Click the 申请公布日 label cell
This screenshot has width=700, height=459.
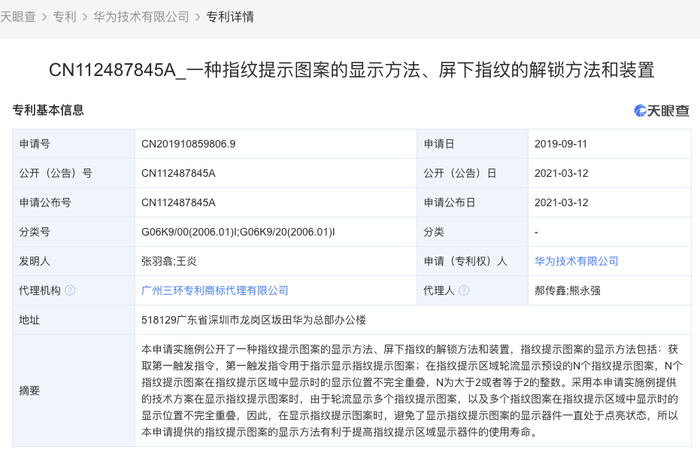pos(472,203)
